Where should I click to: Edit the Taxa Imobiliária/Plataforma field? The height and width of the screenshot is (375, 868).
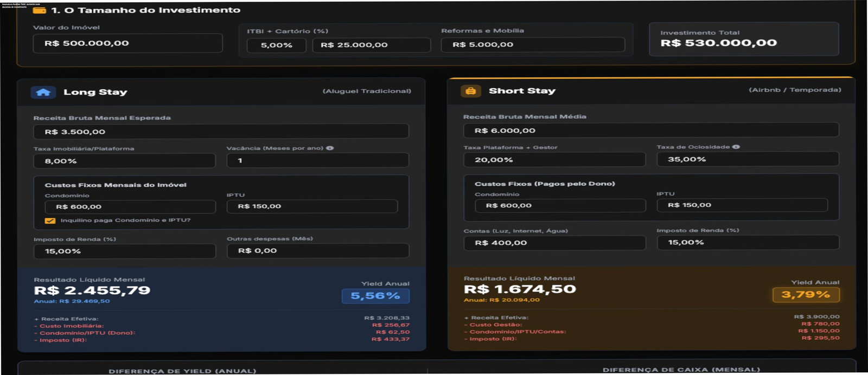124,161
